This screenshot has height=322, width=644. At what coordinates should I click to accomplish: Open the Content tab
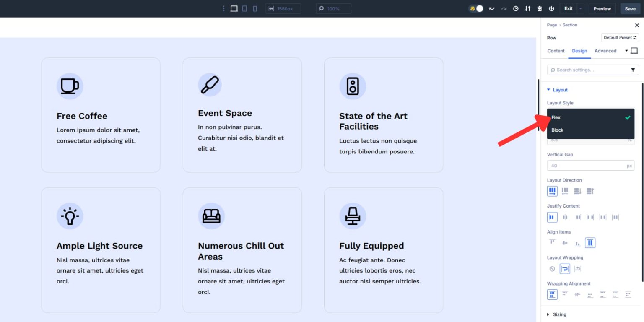(x=556, y=51)
